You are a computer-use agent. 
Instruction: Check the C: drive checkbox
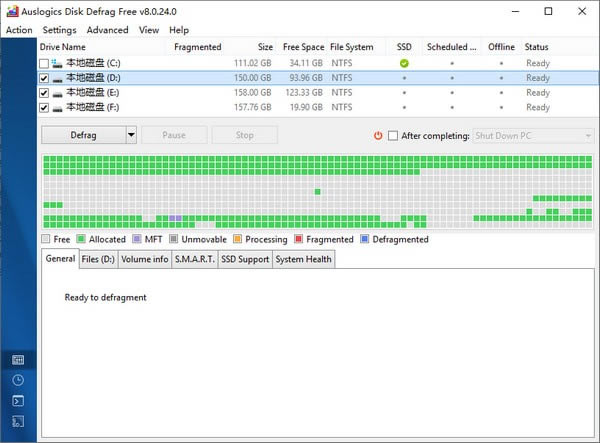44,64
